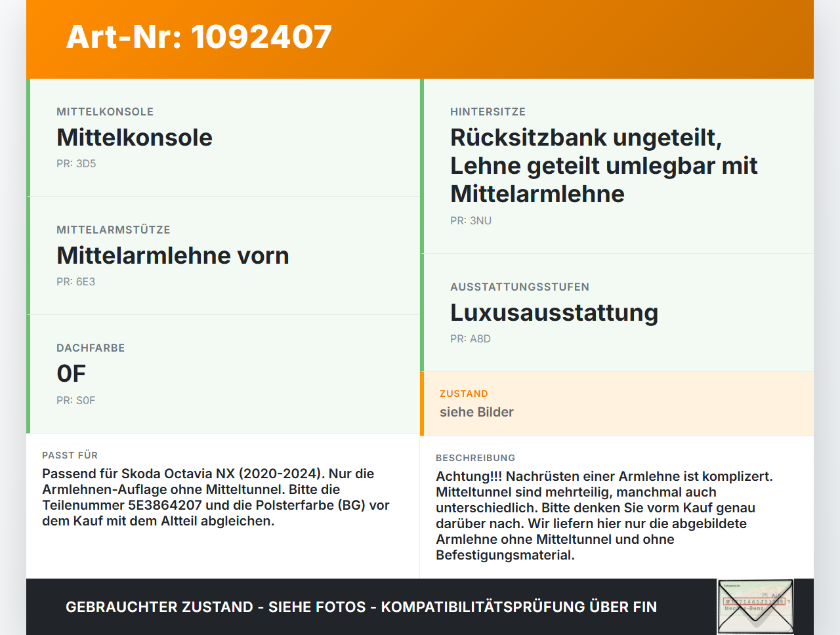Click the Rücksitzbank ungeteilt heading
Screen dimensions: 840x635
[604, 165]
